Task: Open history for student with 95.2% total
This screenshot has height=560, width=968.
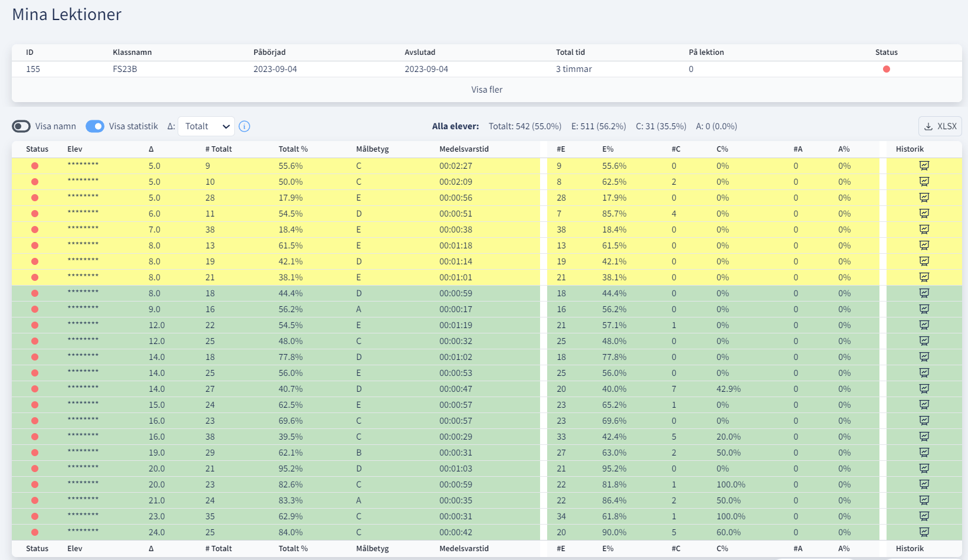Action: 924,469
